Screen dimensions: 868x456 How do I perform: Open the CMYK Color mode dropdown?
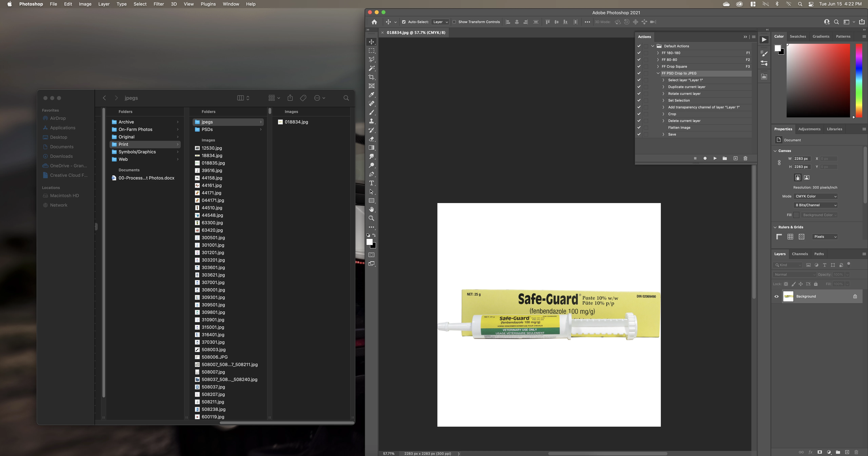[816, 196]
